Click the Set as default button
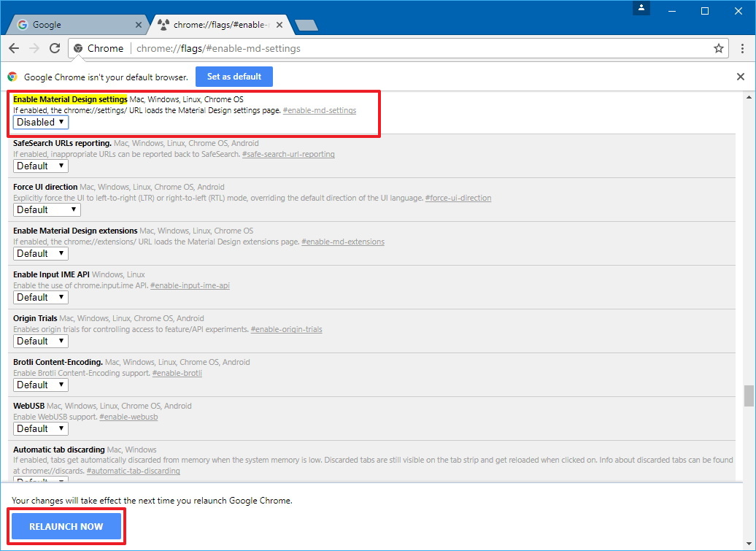The image size is (756, 551). click(x=234, y=76)
